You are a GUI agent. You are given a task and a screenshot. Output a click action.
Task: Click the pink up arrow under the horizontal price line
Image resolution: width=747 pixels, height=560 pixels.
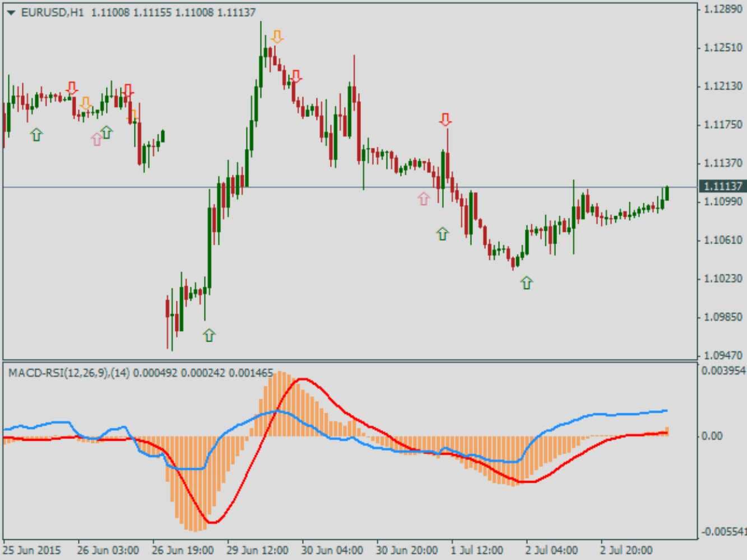[424, 198]
